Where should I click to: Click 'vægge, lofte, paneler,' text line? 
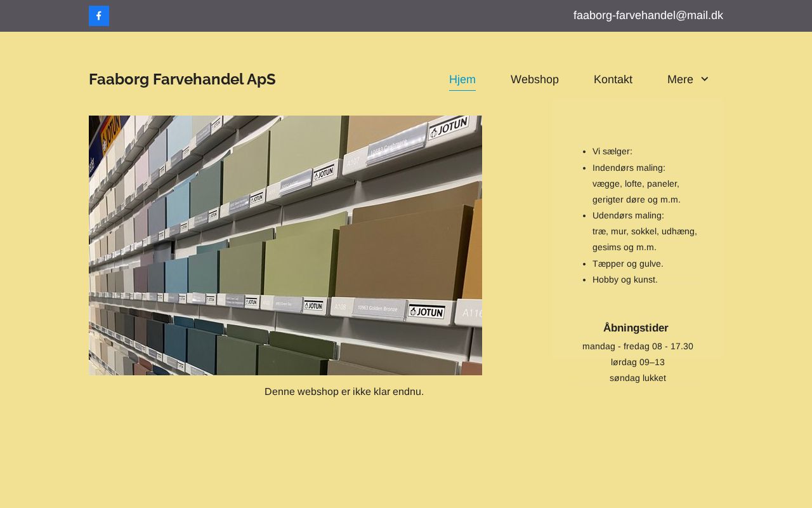coord(636,184)
